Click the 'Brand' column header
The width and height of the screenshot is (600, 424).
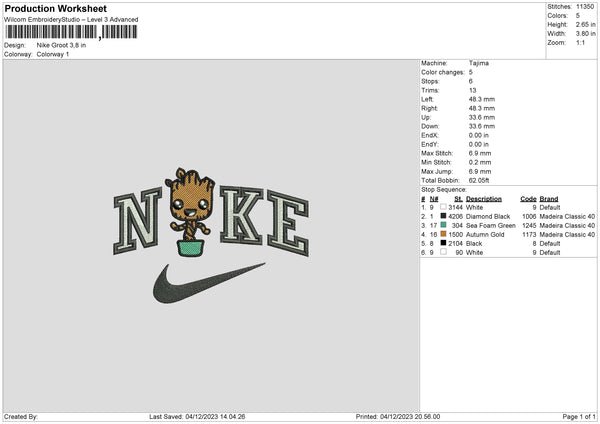pyautogui.click(x=549, y=199)
